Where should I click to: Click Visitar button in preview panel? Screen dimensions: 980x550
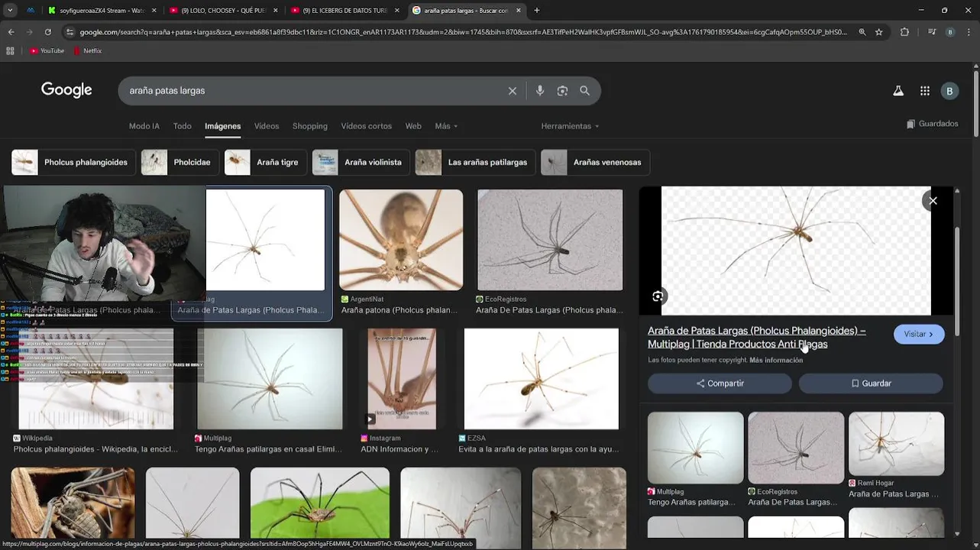pos(919,335)
